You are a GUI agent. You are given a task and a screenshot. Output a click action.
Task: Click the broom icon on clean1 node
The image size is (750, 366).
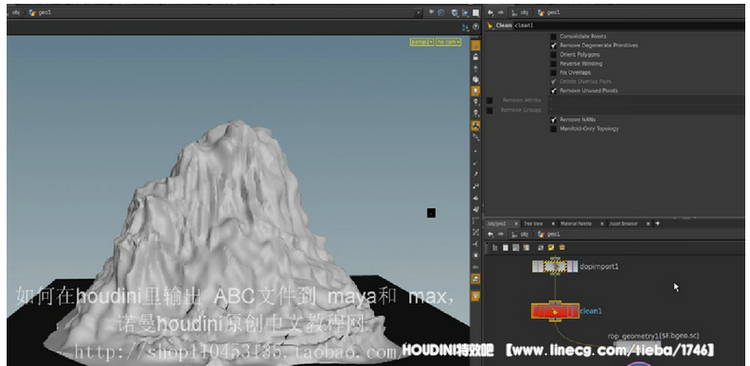[x=555, y=311]
